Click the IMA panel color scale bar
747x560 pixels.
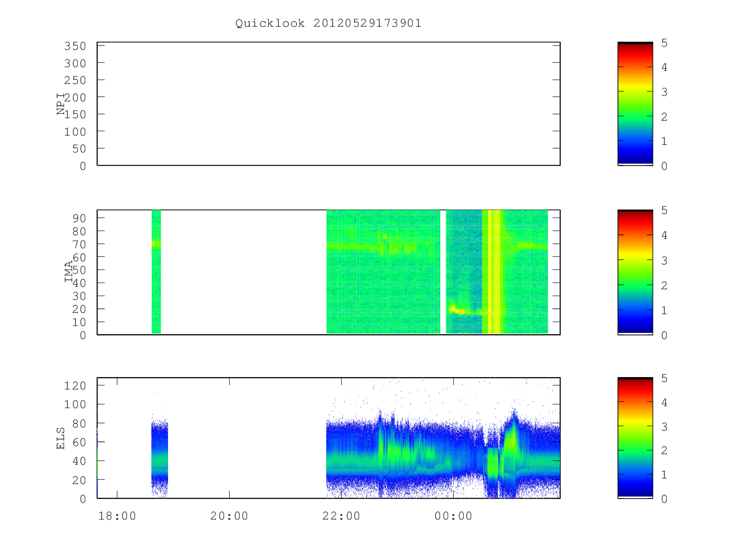click(x=635, y=273)
